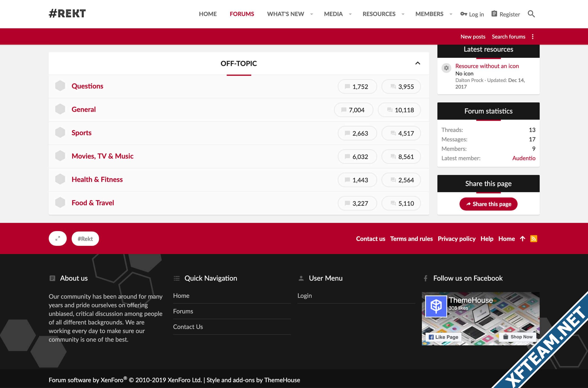This screenshot has height=388, width=588.
Task: Click the Sports forum hexagon icon
Action: tap(60, 132)
